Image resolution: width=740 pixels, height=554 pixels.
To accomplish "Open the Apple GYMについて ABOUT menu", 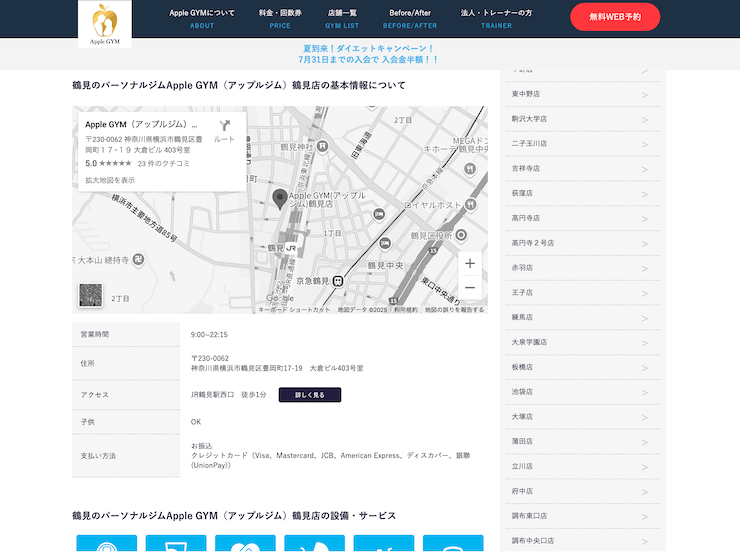I will point(202,19).
